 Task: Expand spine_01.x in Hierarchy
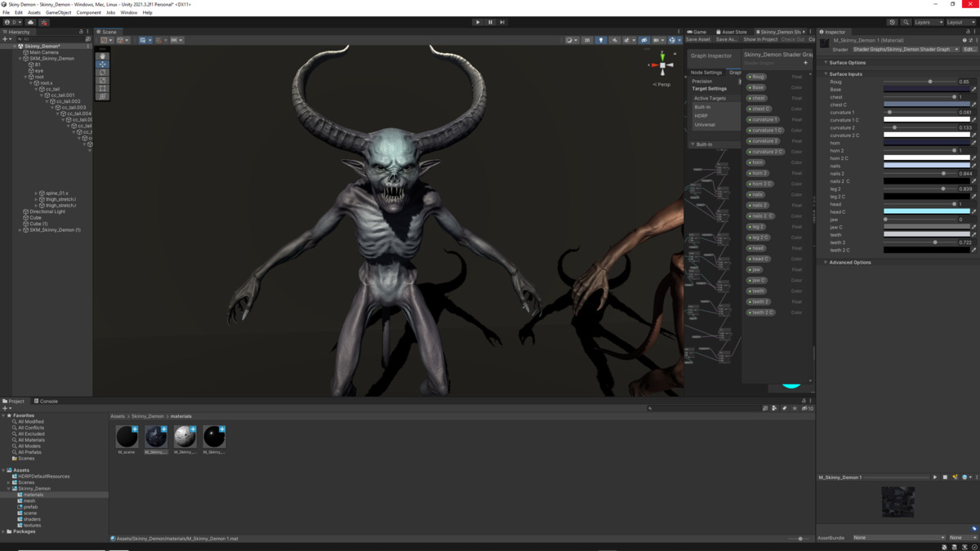click(x=37, y=193)
